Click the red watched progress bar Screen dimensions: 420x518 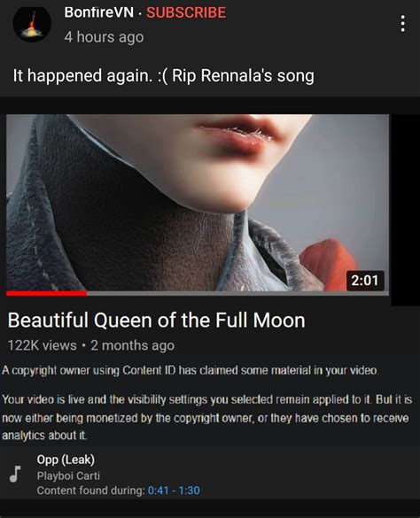click(x=47, y=293)
